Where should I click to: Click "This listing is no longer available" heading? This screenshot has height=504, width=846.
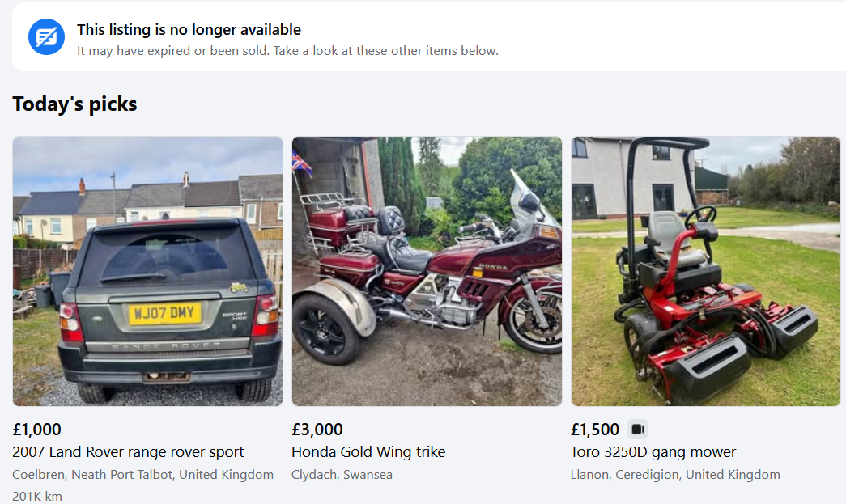pos(189,30)
